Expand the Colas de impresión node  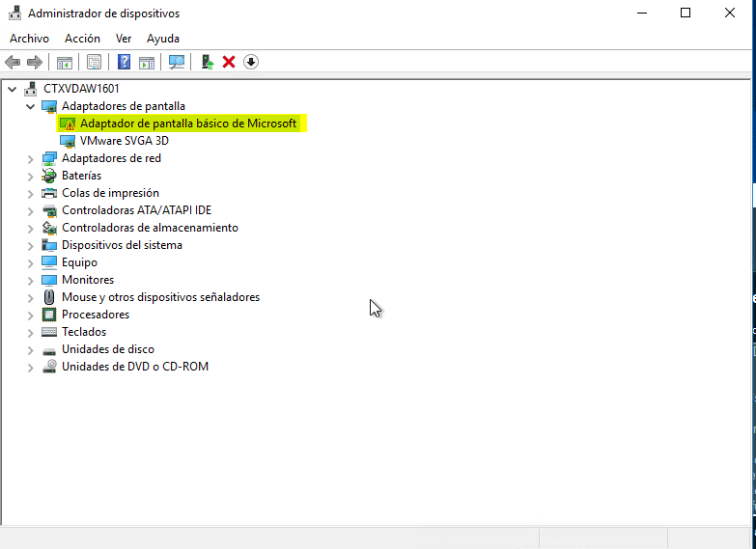30,194
